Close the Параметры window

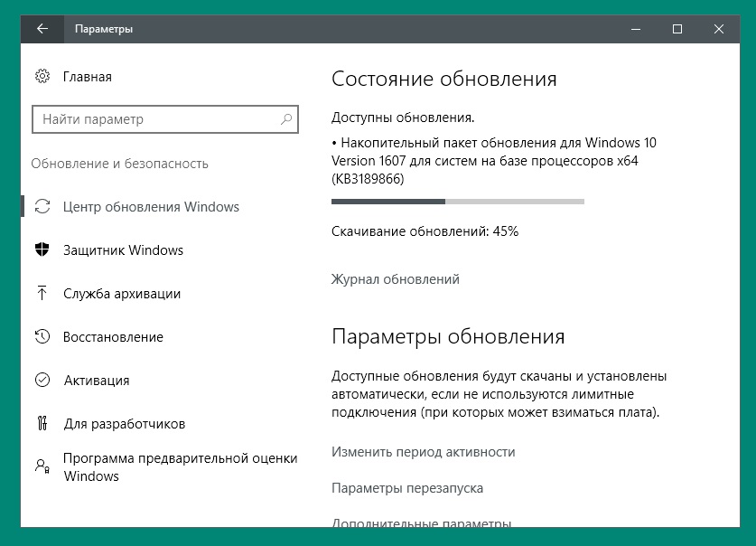(719, 29)
